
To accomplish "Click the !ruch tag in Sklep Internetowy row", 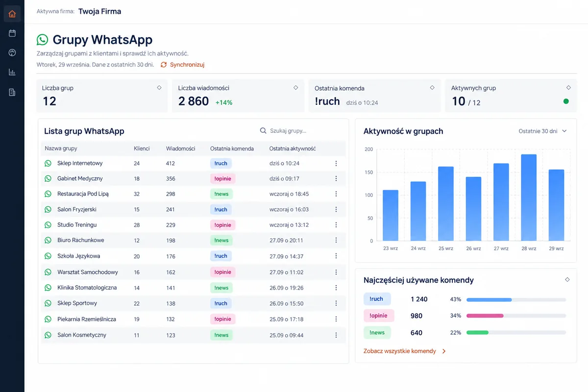I will tap(221, 163).
